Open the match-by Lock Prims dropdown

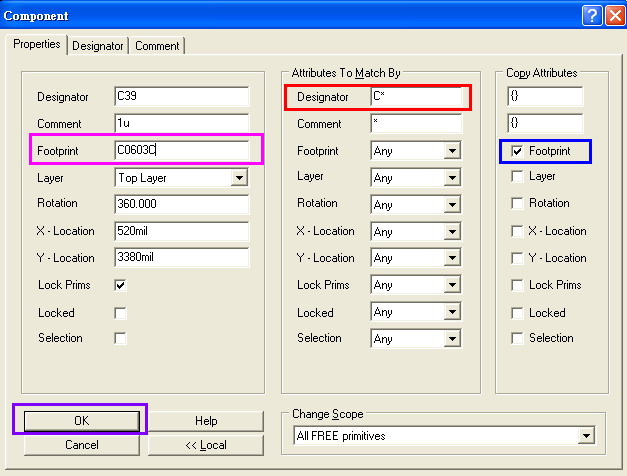[416, 285]
